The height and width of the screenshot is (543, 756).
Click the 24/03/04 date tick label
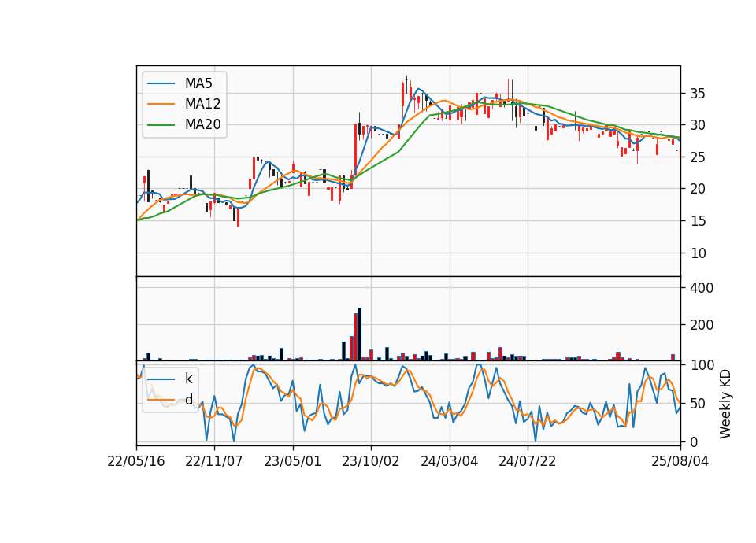[x=450, y=462]
